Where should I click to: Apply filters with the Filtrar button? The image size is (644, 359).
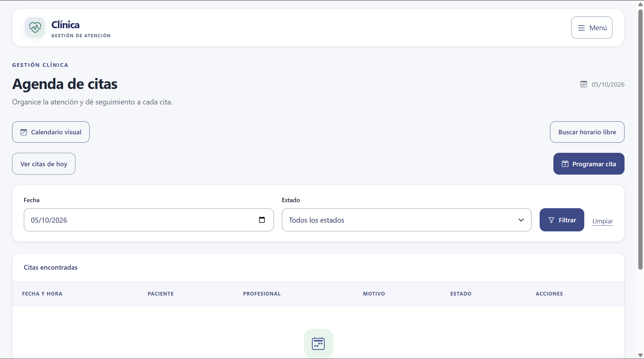pos(562,220)
